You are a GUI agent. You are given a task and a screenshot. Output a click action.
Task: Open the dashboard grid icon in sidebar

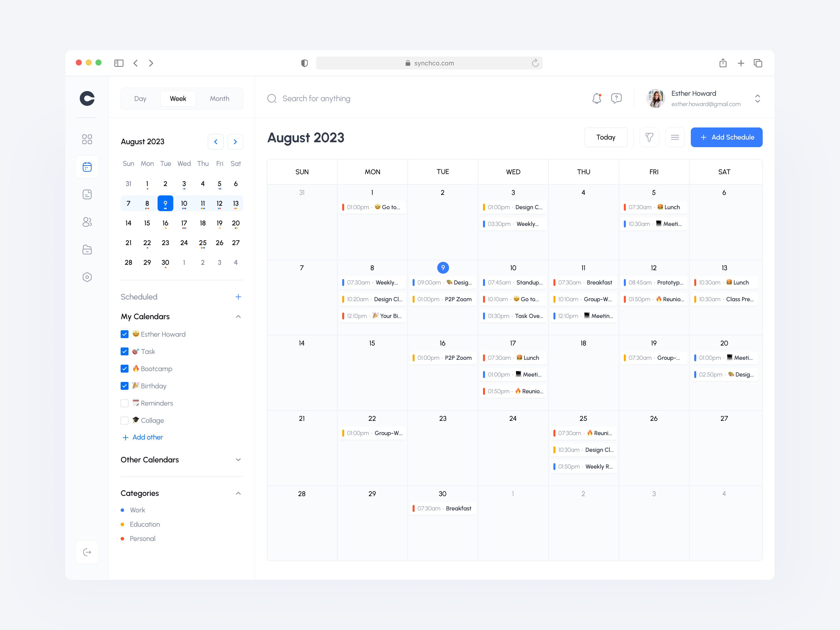pos(87,139)
